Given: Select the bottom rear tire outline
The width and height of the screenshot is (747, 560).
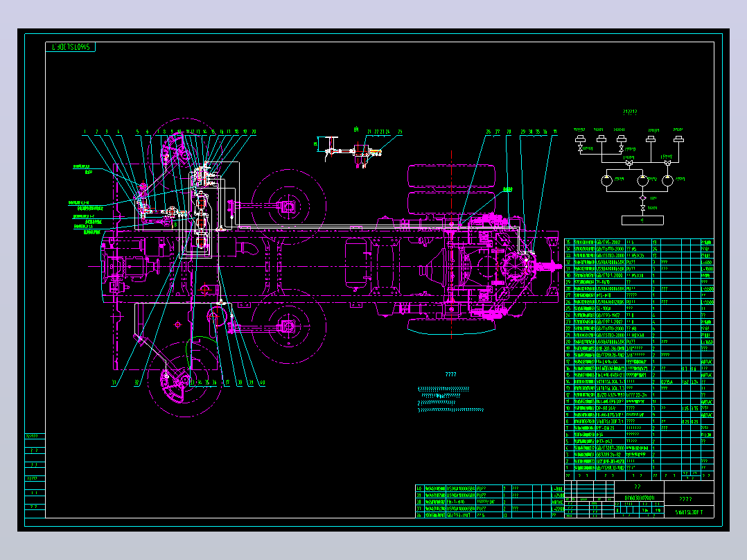Looking at the screenshot, I should 452,326.
